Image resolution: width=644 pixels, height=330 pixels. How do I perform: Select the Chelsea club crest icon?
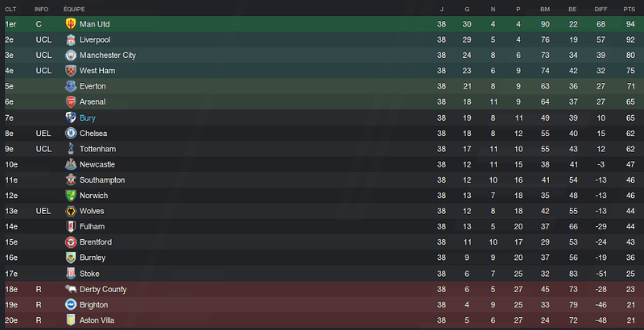(71, 134)
